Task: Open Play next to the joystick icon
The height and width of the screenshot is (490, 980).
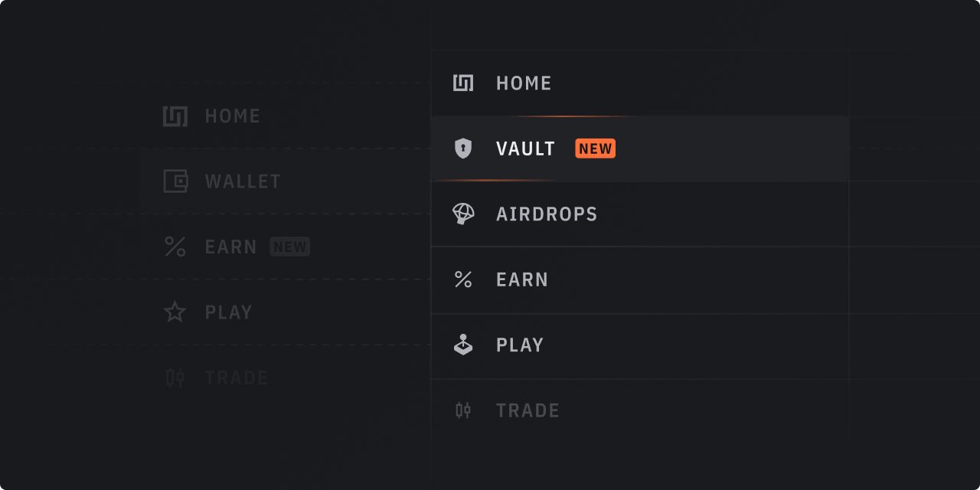Action: pyautogui.click(x=520, y=345)
